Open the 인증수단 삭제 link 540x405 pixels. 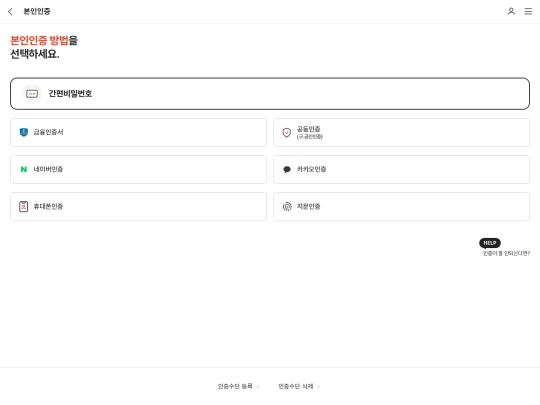(x=296, y=386)
